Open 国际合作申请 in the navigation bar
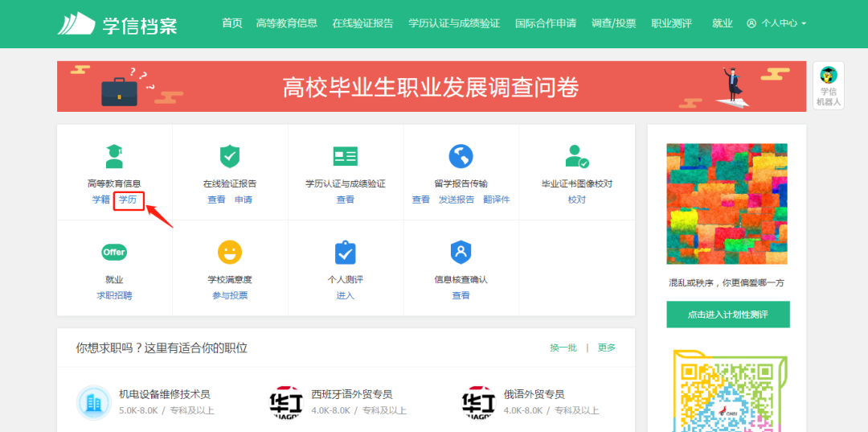Screen dimensions: 868x432 545,23
